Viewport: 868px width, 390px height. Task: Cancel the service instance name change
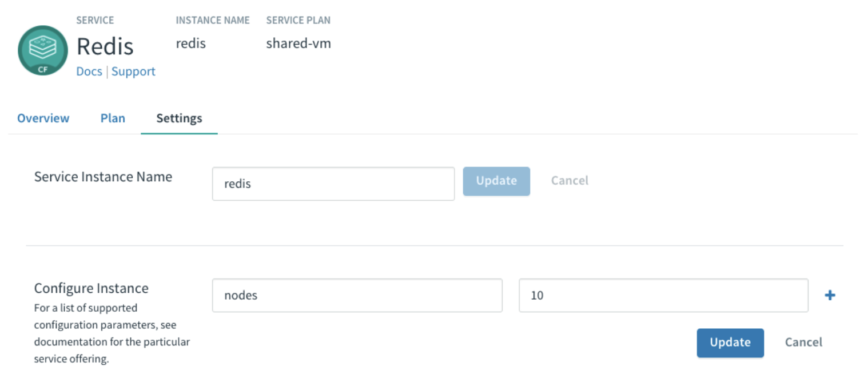tap(570, 181)
